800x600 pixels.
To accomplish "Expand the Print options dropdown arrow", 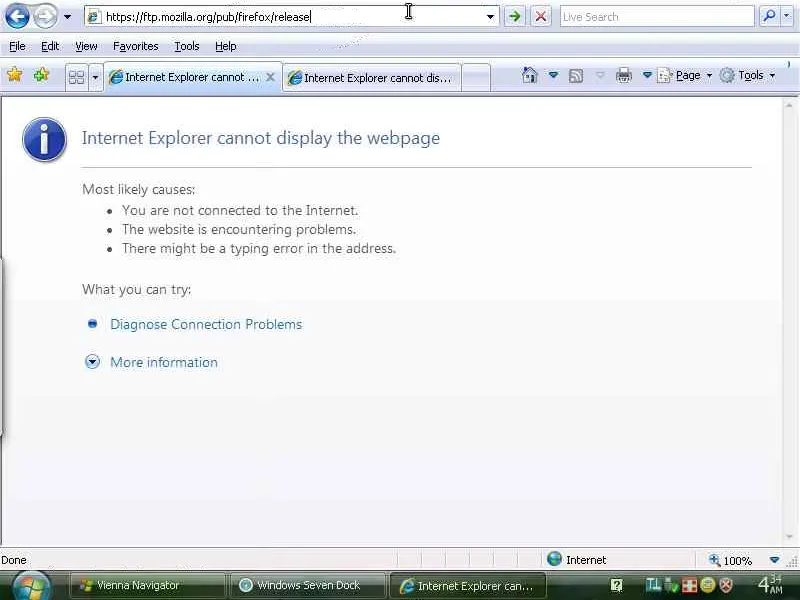I will point(647,76).
